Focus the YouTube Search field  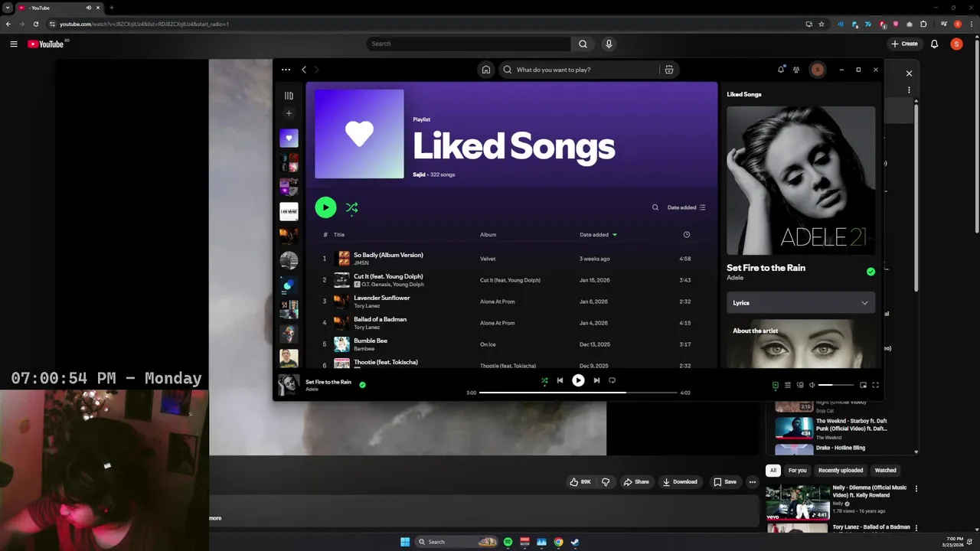469,44
